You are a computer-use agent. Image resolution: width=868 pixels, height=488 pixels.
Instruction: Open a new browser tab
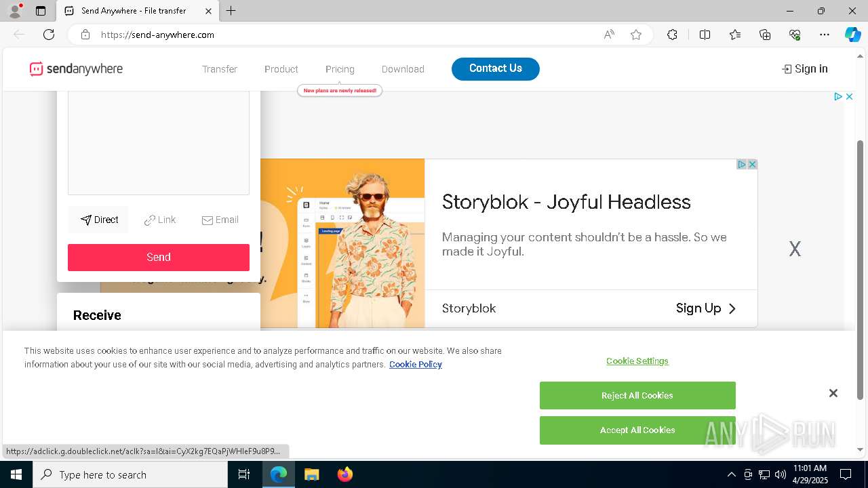[x=231, y=11]
